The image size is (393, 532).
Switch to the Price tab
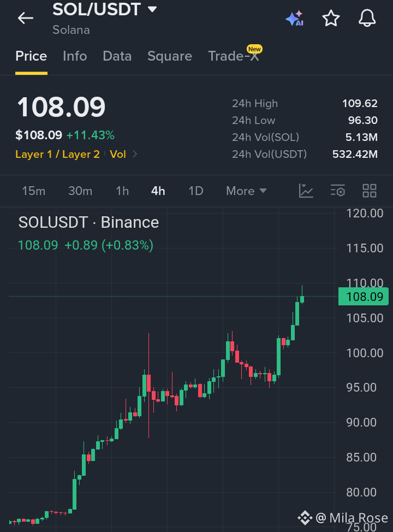click(x=31, y=56)
